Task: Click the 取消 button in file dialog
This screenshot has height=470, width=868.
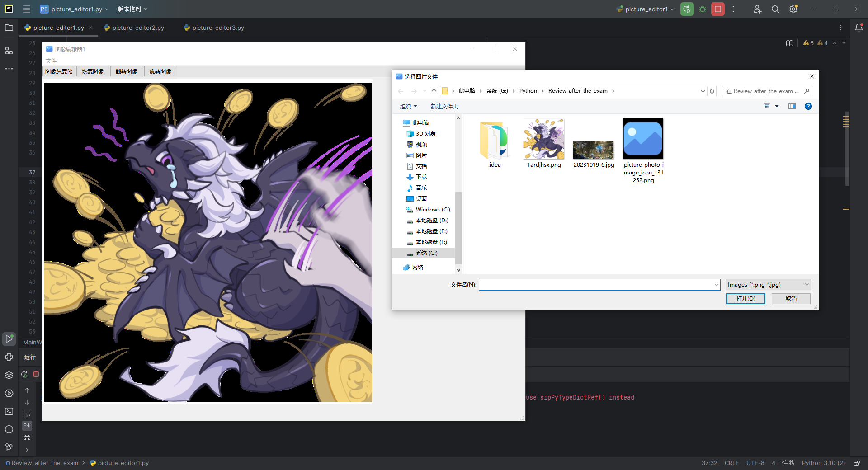Action: [x=791, y=299]
